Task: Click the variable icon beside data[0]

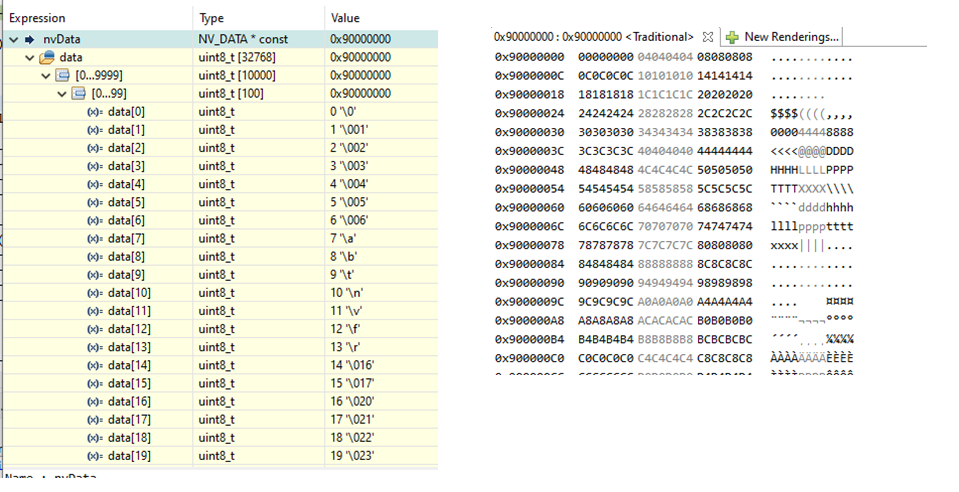Action: tap(95, 112)
